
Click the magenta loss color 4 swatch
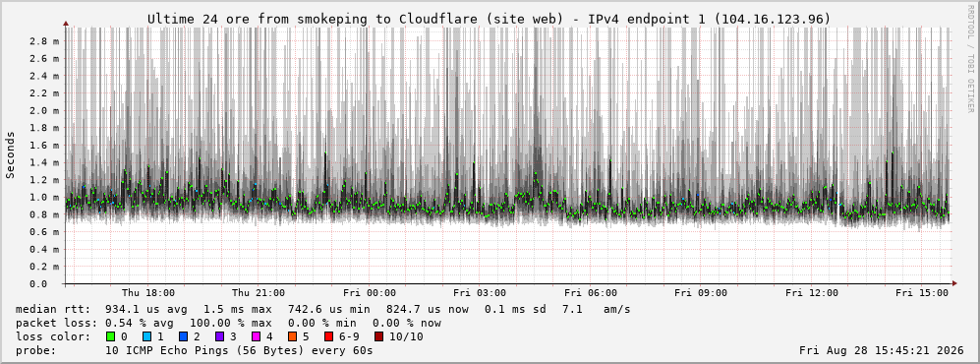click(256, 336)
